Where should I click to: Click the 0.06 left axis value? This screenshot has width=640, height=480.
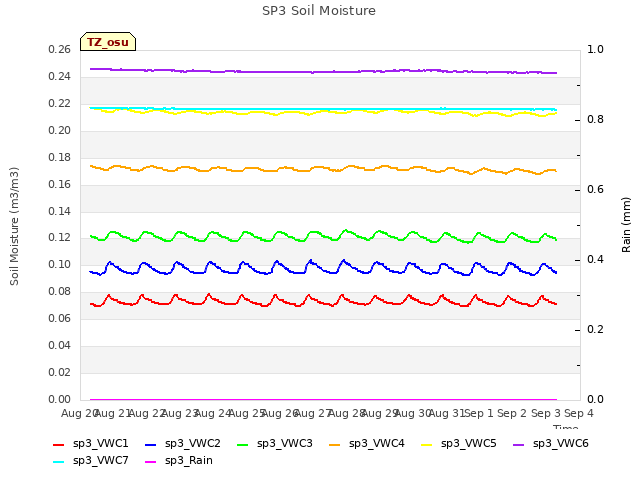[x=60, y=318]
